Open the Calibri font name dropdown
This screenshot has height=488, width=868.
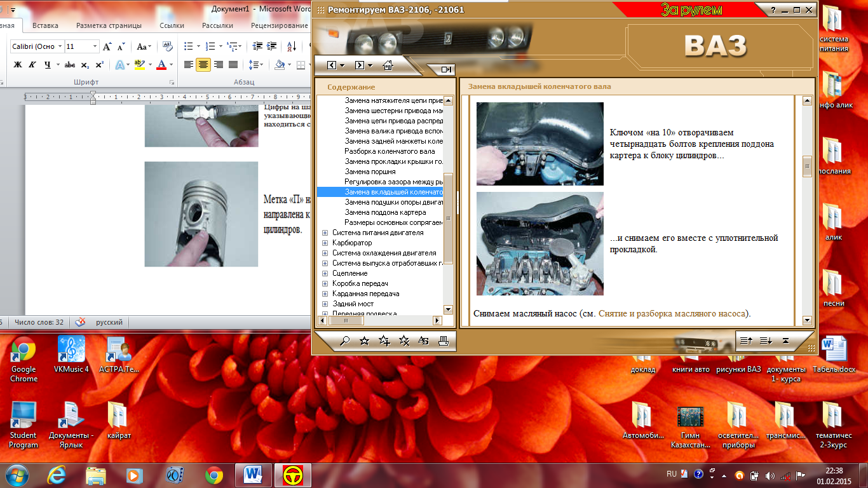click(x=60, y=46)
